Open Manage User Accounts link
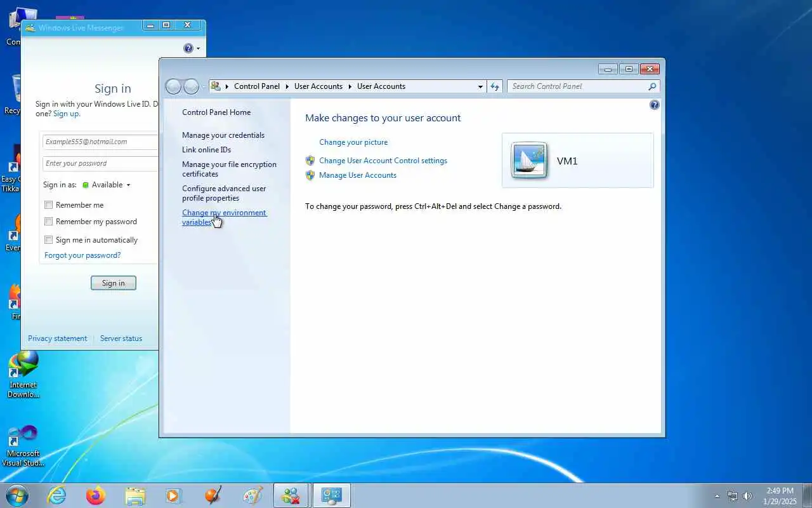 (358, 175)
